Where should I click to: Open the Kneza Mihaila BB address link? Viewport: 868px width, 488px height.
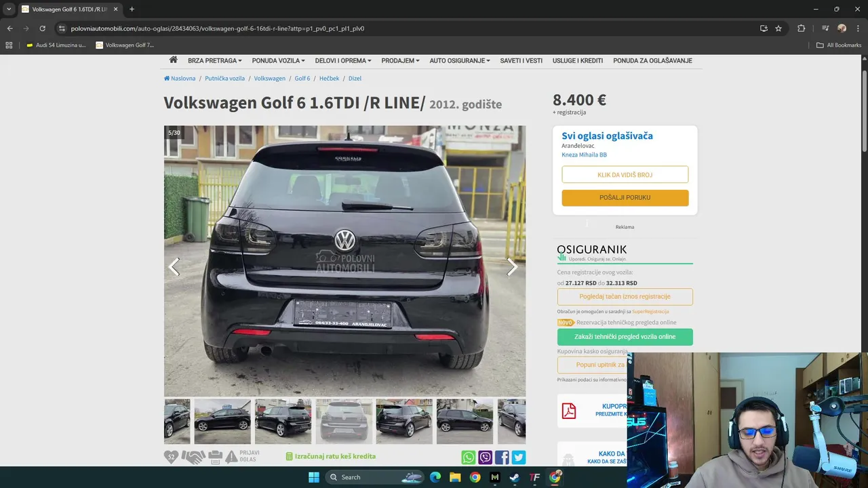click(x=584, y=155)
